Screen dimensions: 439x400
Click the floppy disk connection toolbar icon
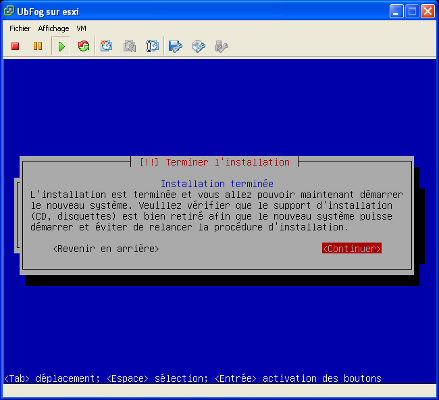tap(175, 46)
